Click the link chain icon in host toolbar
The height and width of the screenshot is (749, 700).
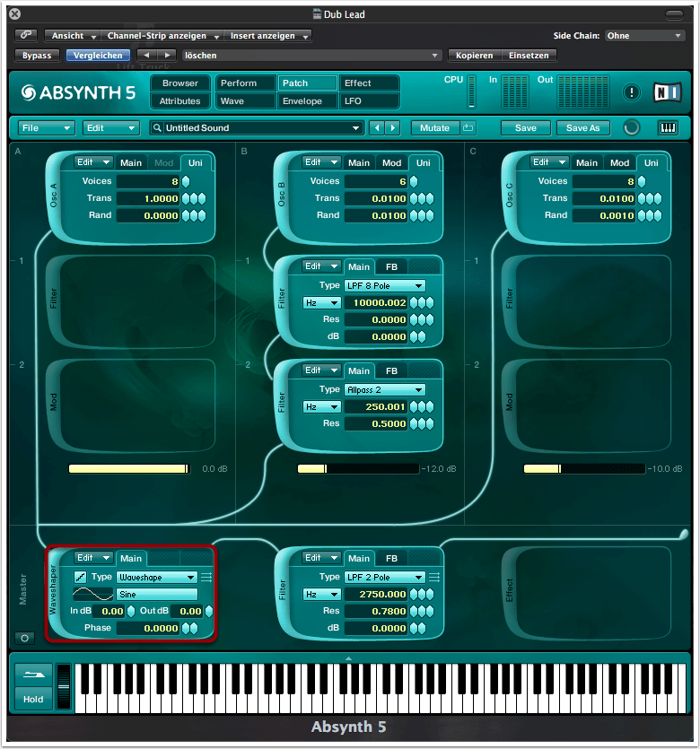tap(26, 35)
